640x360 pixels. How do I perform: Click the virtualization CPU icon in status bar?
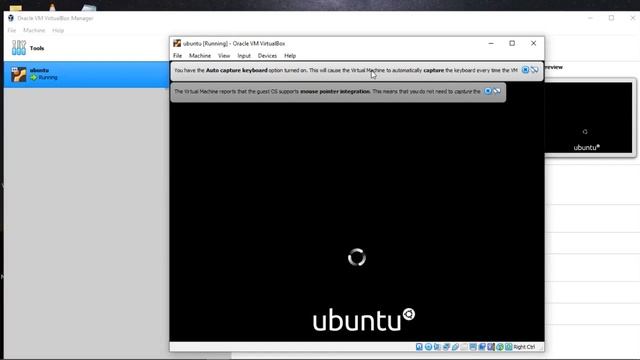point(491,347)
